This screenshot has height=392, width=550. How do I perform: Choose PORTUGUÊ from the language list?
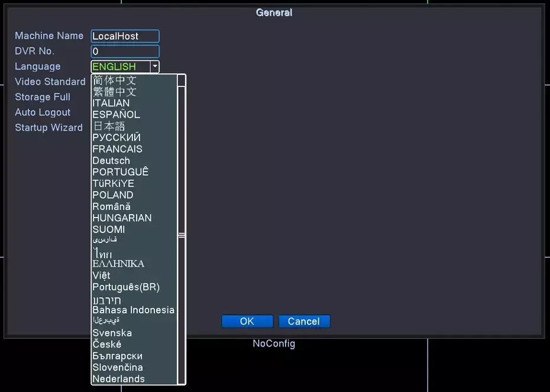pyautogui.click(x=121, y=172)
